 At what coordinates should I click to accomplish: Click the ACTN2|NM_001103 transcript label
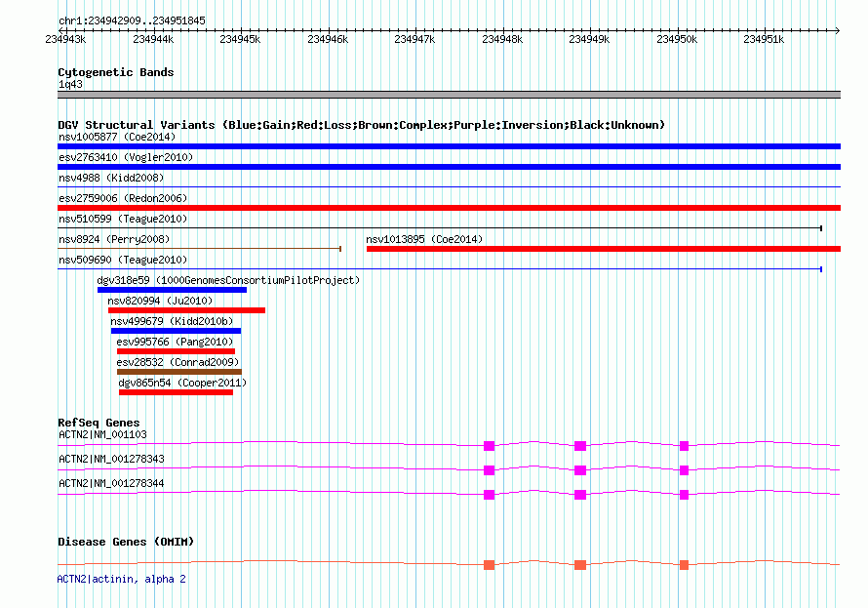103,434
